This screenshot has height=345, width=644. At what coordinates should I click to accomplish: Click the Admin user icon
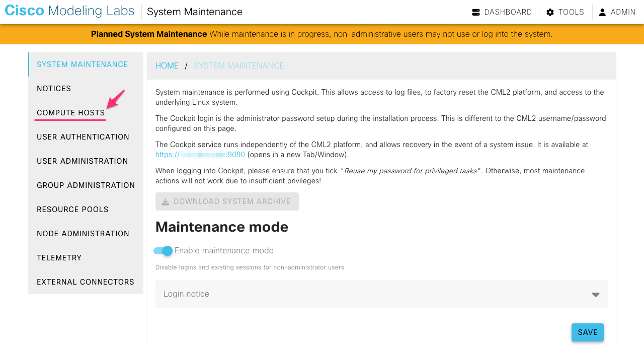[x=602, y=12]
